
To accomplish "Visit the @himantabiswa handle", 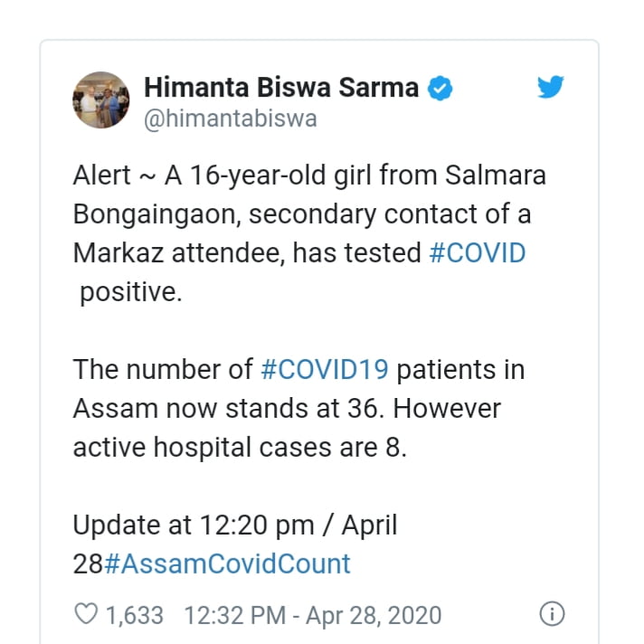I will (230, 119).
